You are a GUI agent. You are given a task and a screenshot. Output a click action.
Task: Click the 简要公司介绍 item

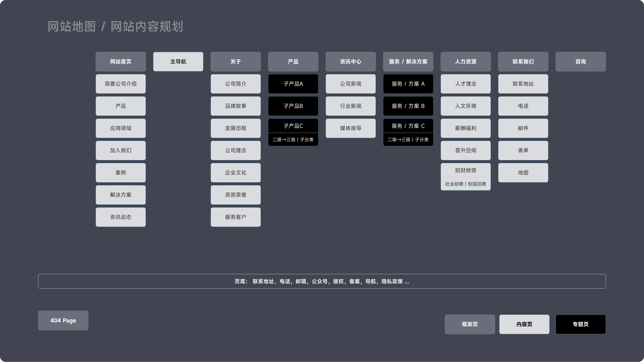click(x=121, y=84)
